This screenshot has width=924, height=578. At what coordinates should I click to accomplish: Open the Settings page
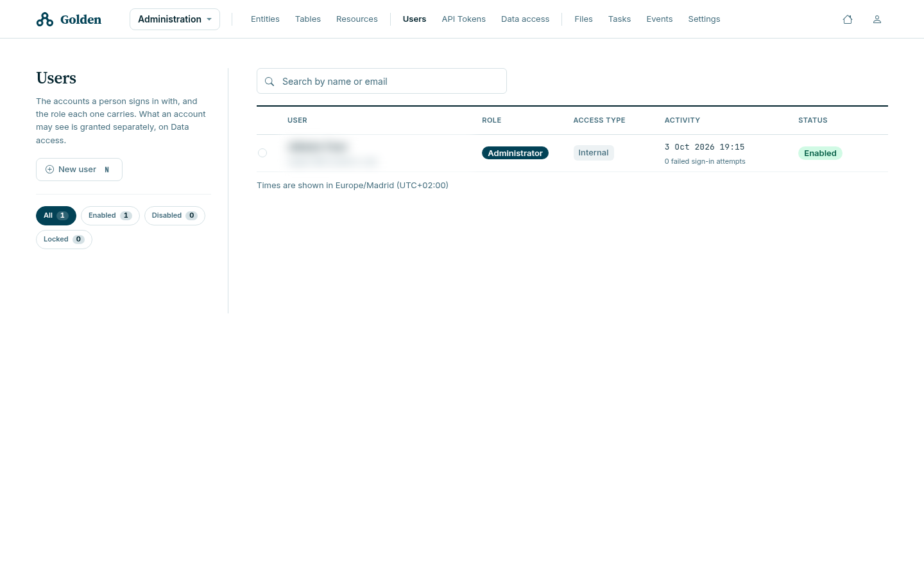(x=704, y=19)
